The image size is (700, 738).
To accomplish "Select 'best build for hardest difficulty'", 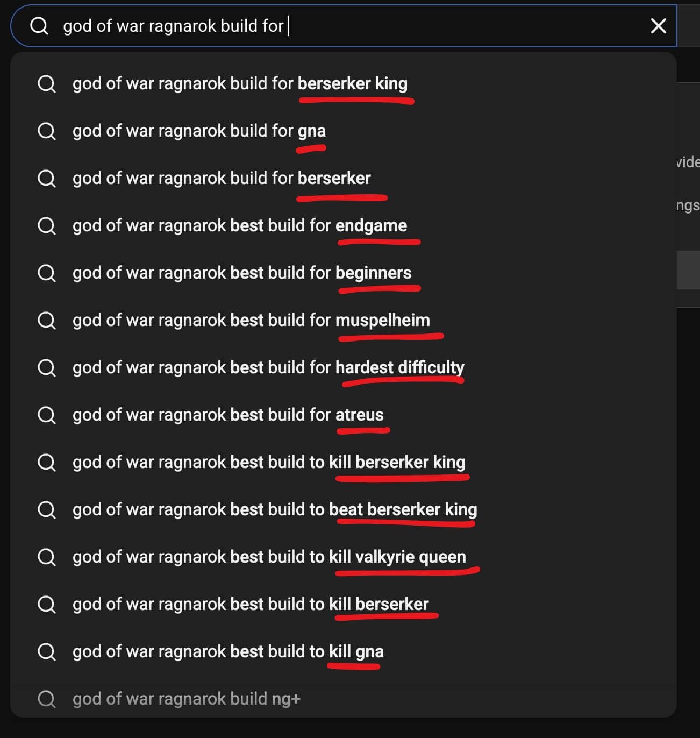I will pos(268,368).
